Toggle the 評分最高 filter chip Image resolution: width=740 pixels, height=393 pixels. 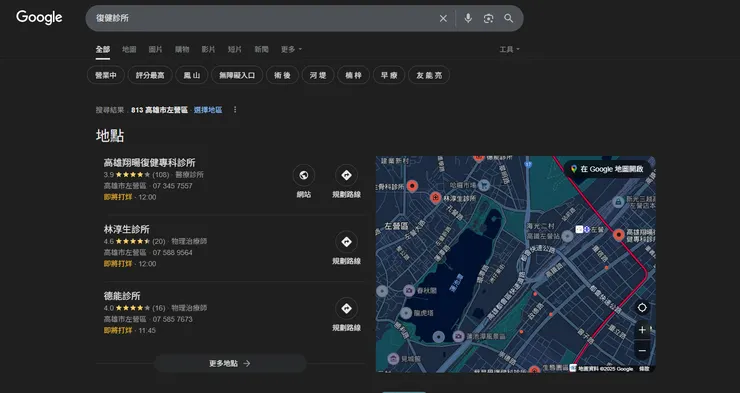click(x=150, y=75)
